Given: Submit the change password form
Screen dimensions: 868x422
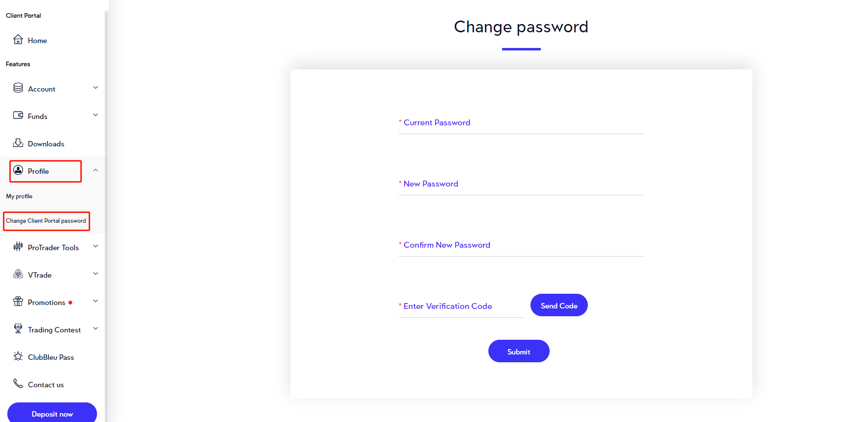Looking at the screenshot, I should 519,352.
